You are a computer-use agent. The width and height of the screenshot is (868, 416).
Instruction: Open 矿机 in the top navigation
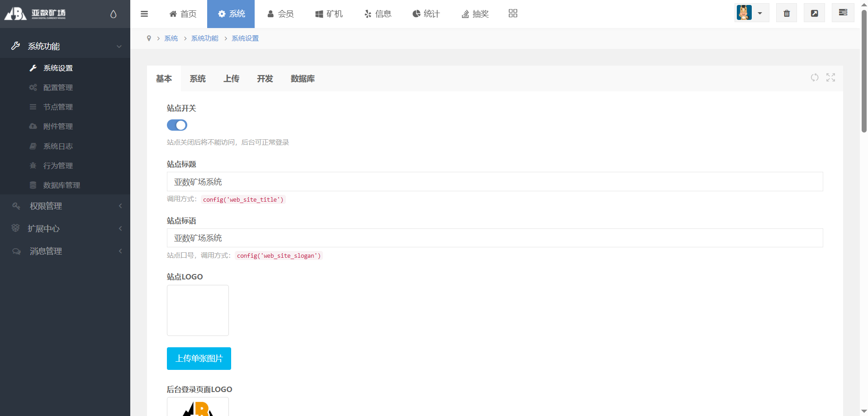tap(329, 14)
